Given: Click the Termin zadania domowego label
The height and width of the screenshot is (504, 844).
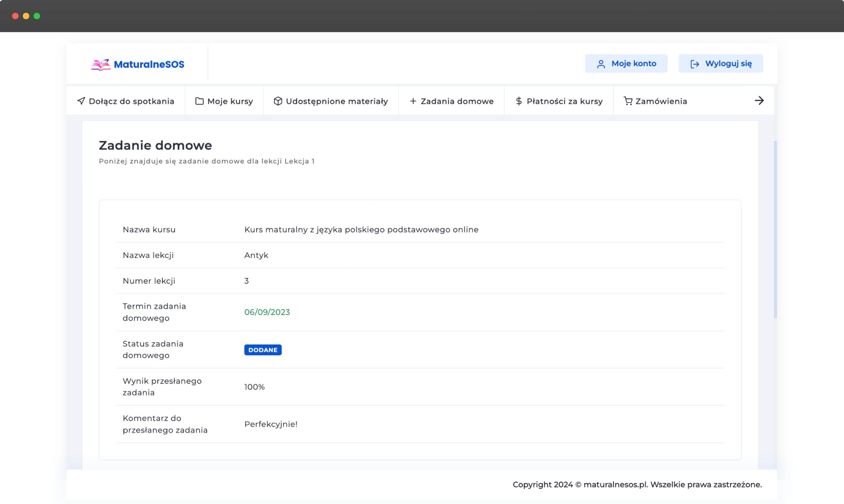Looking at the screenshot, I should pyautogui.click(x=154, y=312).
